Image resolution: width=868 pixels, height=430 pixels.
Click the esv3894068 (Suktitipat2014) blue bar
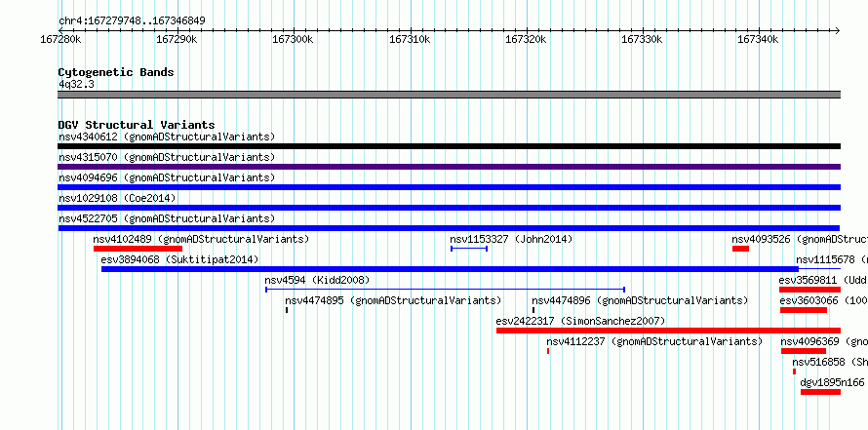[x=450, y=269]
